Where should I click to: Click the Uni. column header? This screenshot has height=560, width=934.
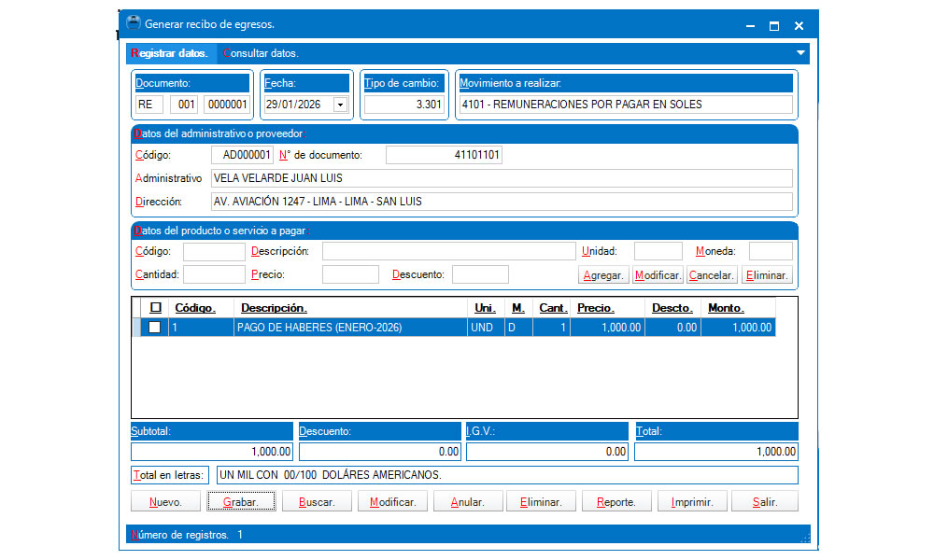[x=486, y=308]
